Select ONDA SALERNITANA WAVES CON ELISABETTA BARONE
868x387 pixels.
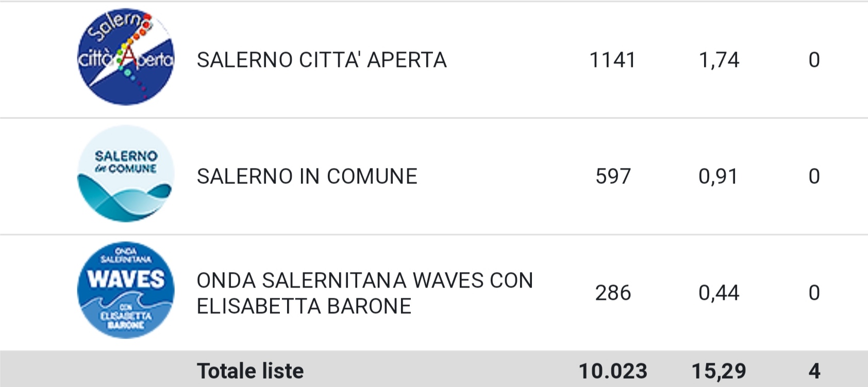(x=365, y=293)
